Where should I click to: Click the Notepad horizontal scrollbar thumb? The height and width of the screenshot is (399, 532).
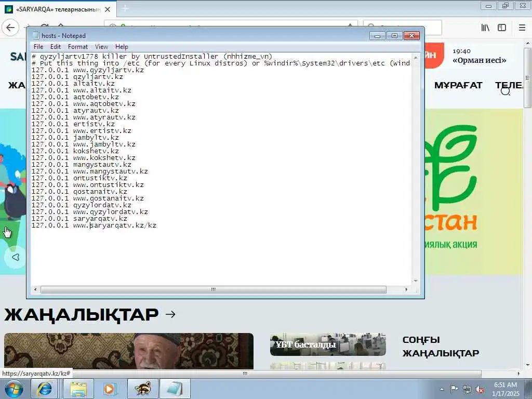click(x=213, y=289)
